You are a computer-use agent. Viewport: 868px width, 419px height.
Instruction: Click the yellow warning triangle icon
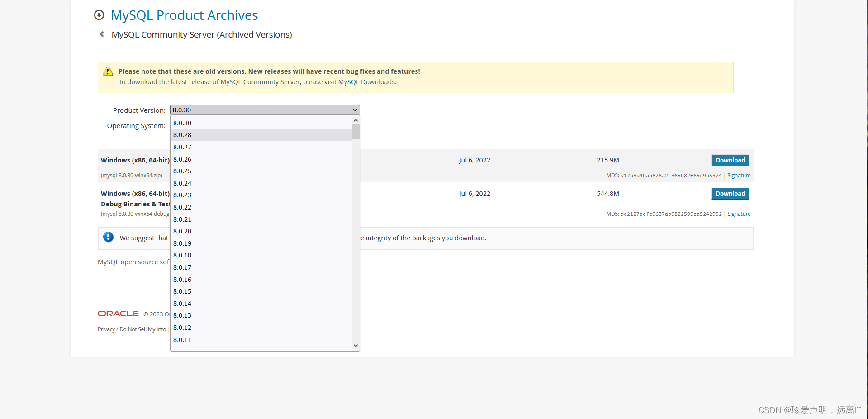pyautogui.click(x=108, y=71)
